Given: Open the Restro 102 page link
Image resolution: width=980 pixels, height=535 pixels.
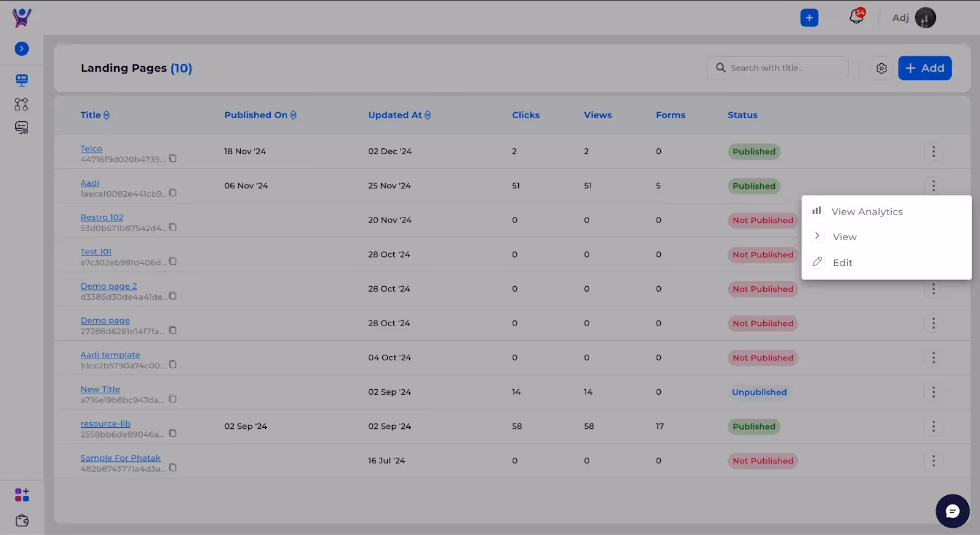Looking at the screenshot, I should 102,217.
